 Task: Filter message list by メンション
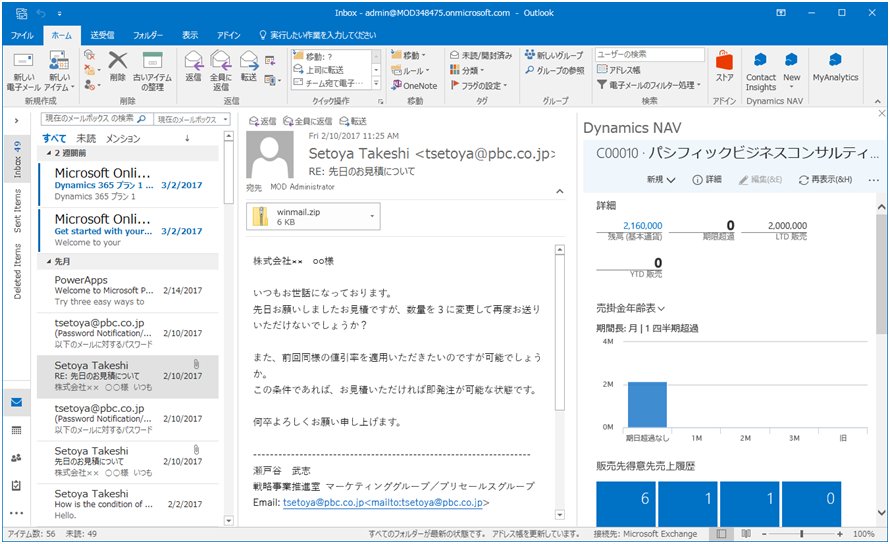[123, 138]
